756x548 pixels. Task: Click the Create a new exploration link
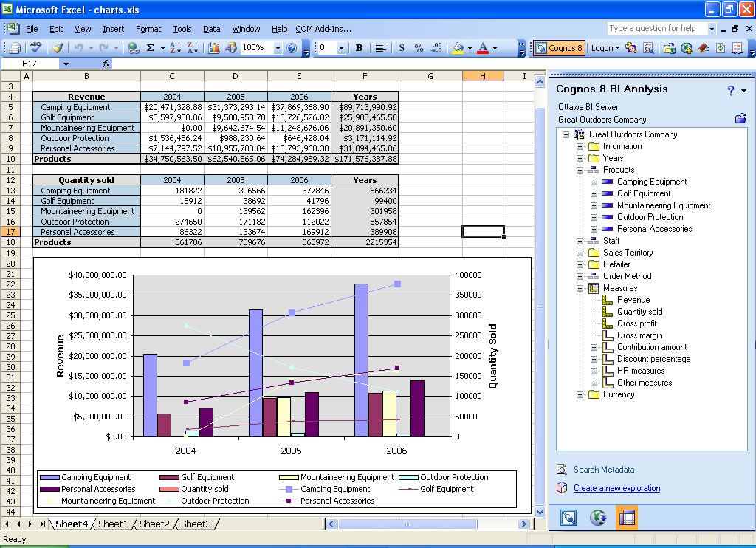pyautogui.click(x=616, y=488)
